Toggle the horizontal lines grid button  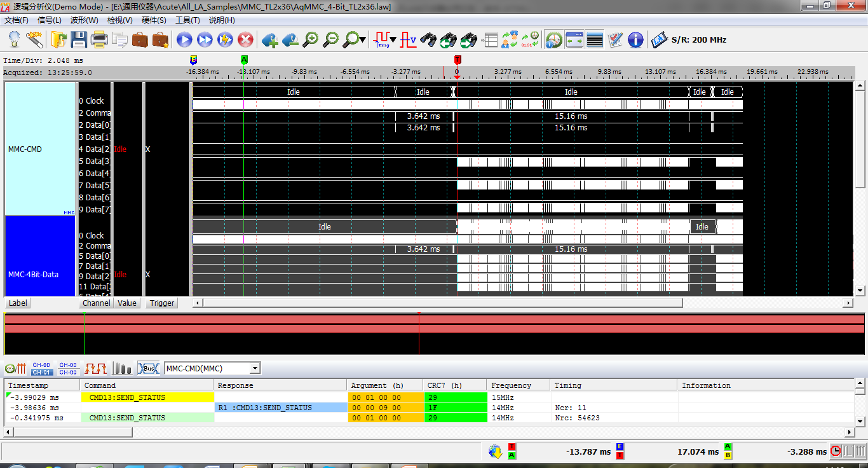(595, 40)
